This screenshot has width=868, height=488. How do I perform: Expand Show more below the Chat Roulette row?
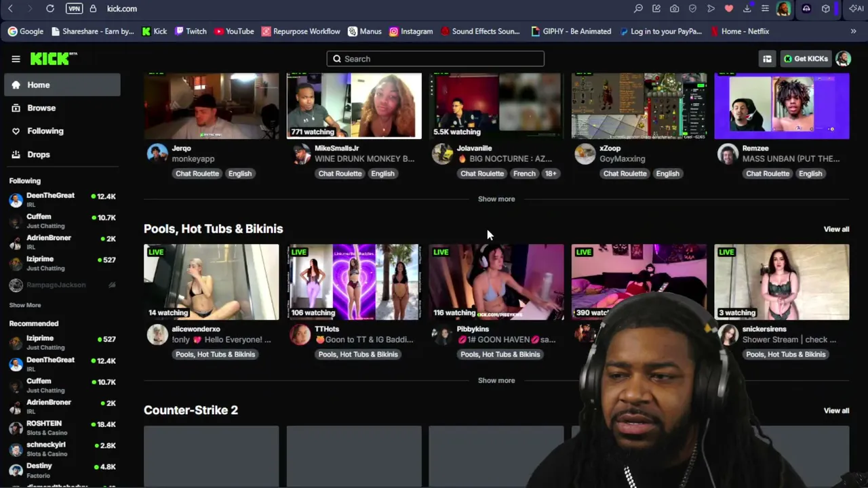496,199
